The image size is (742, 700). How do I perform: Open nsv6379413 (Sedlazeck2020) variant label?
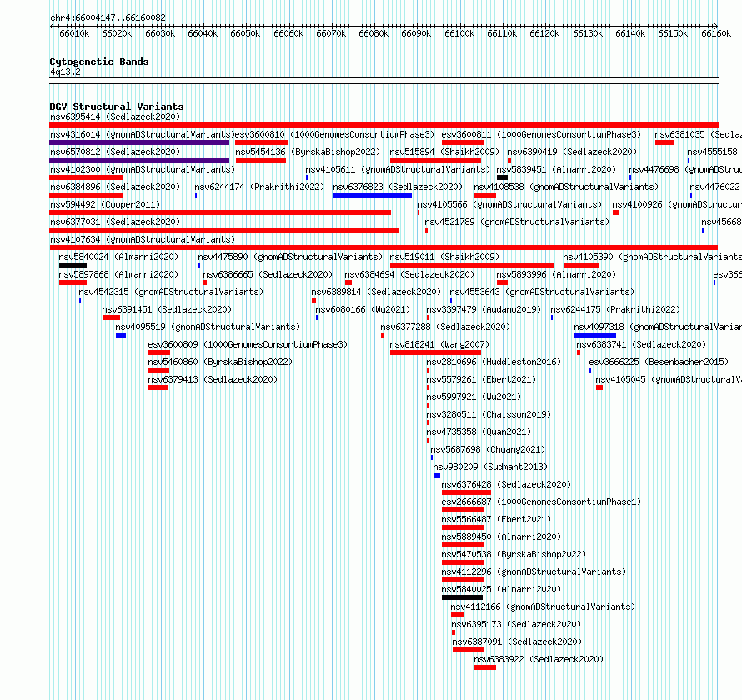tap(213, 379)
